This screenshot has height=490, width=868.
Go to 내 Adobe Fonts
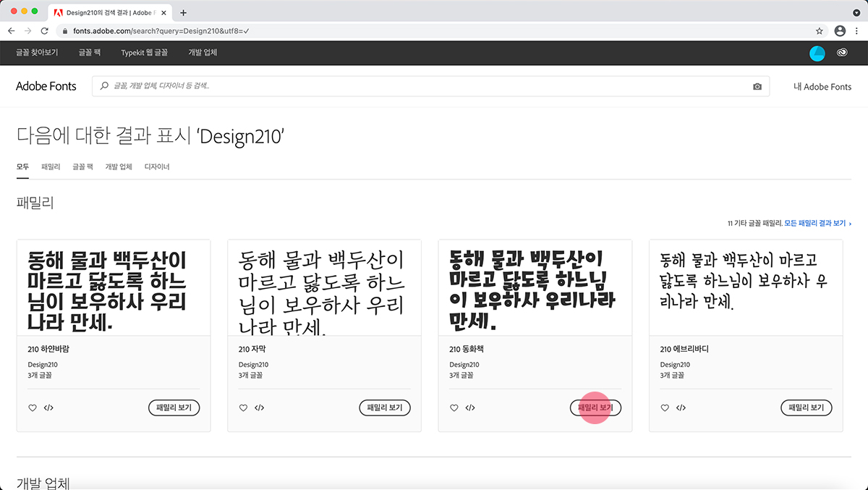click(822, 86)
